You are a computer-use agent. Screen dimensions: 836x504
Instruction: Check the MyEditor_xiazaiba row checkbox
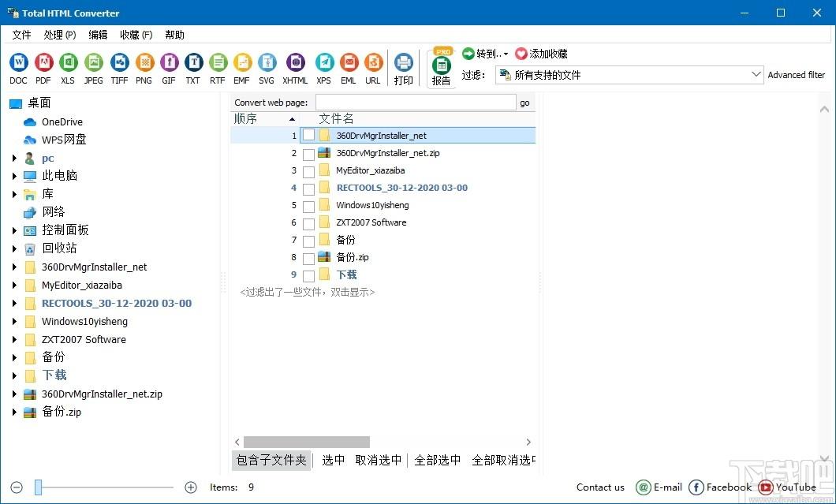click(x=308, y=172)
